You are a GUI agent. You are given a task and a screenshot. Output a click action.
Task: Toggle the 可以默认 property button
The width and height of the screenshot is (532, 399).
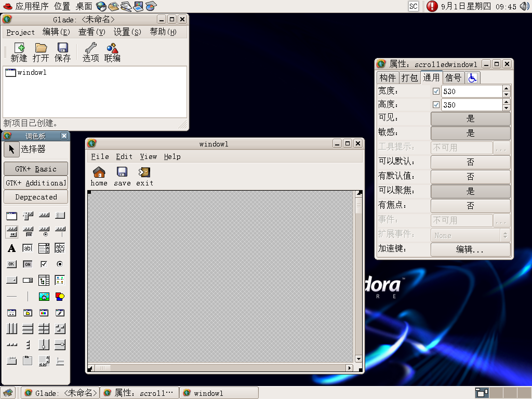(x=471, y=162)
